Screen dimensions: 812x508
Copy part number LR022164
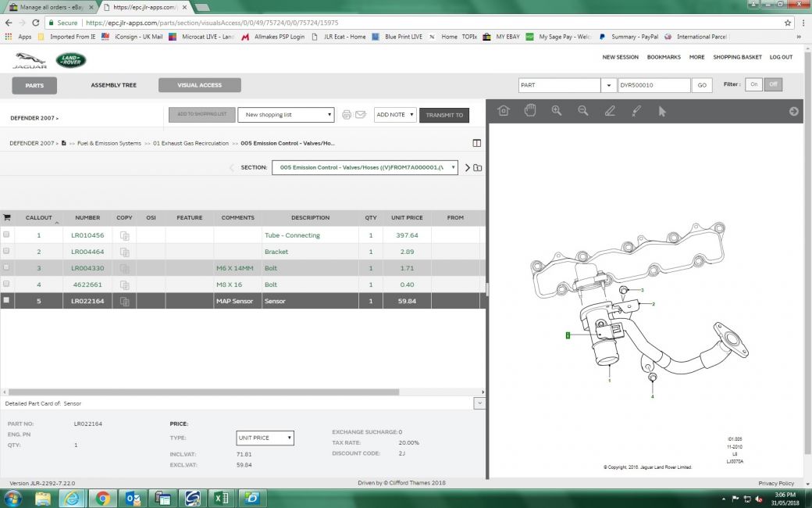click(124, 301)
